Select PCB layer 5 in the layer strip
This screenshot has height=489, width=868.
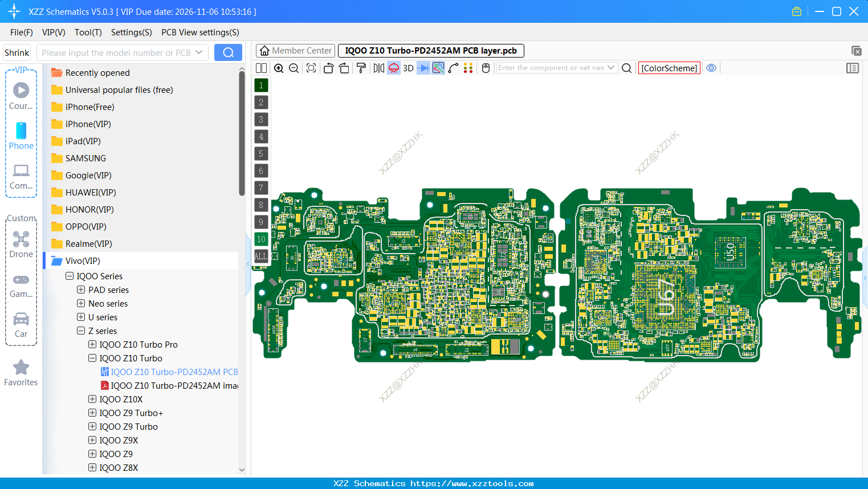[260, 153]
